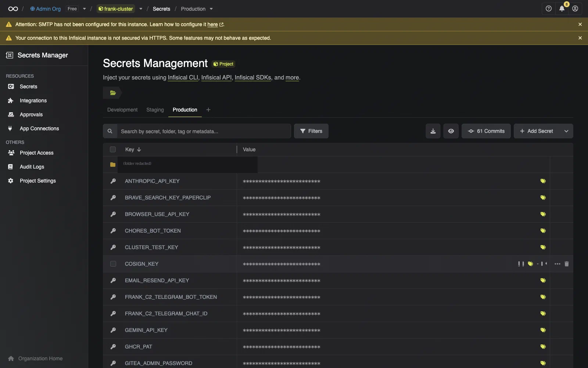The height and width of the screenshot is (368, 588).
Task: Expand the Add Secret dropdown arrow
Action: tap(566, 131)
